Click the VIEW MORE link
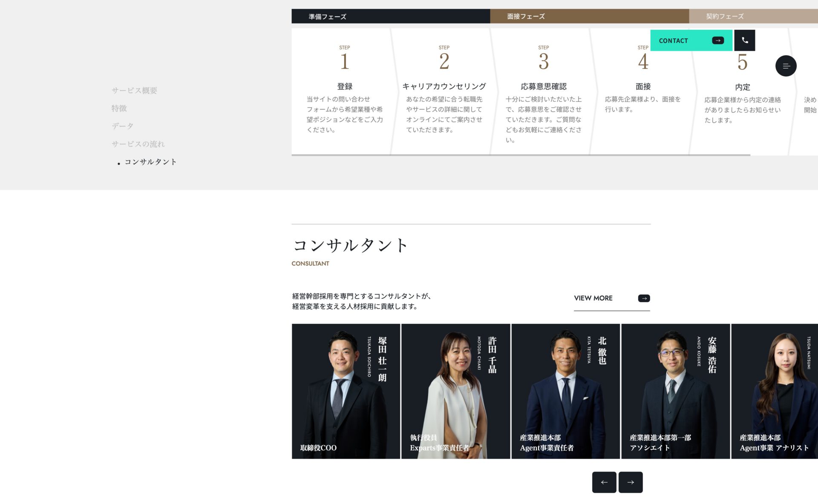This screenshot has height=504, width=818. pyautogui.click(x=593, y=298)
